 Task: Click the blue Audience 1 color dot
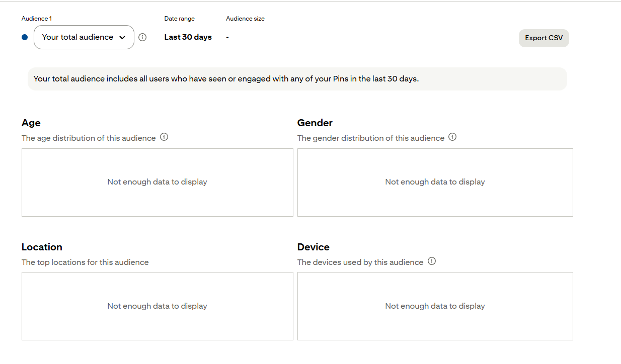click(25, 37)
